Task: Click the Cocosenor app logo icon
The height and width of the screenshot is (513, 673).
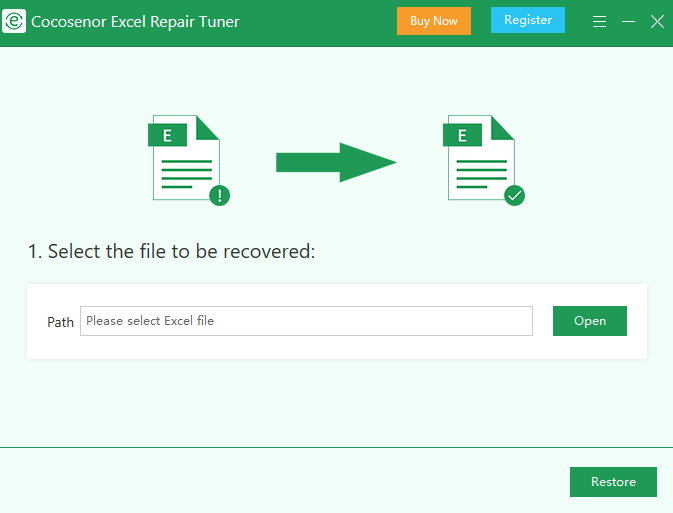Action: [x=14, y=21]
